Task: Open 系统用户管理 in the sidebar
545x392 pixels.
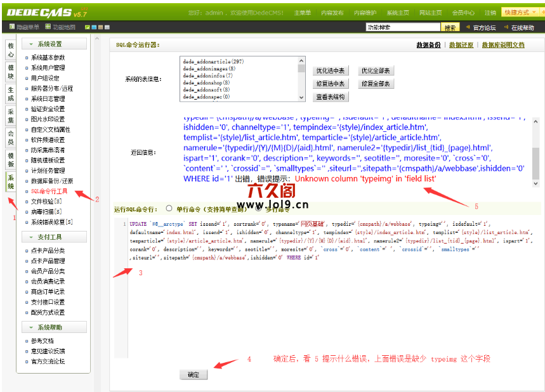Action: point(48,68)
